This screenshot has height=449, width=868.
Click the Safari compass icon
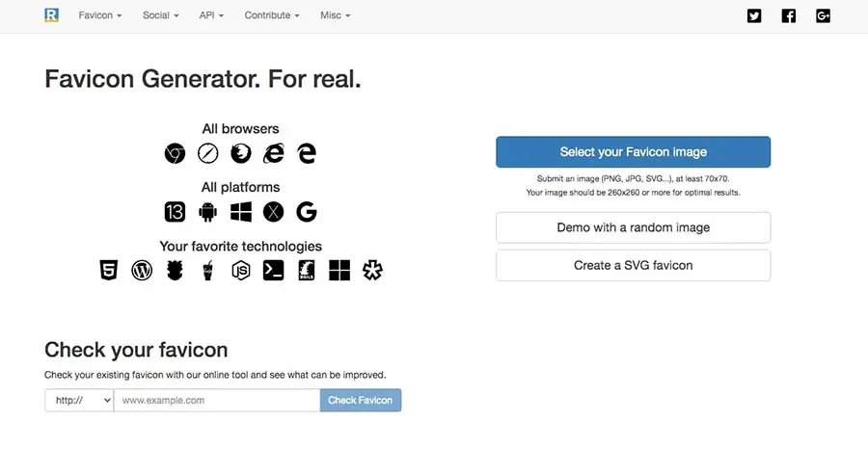[207, 153]
